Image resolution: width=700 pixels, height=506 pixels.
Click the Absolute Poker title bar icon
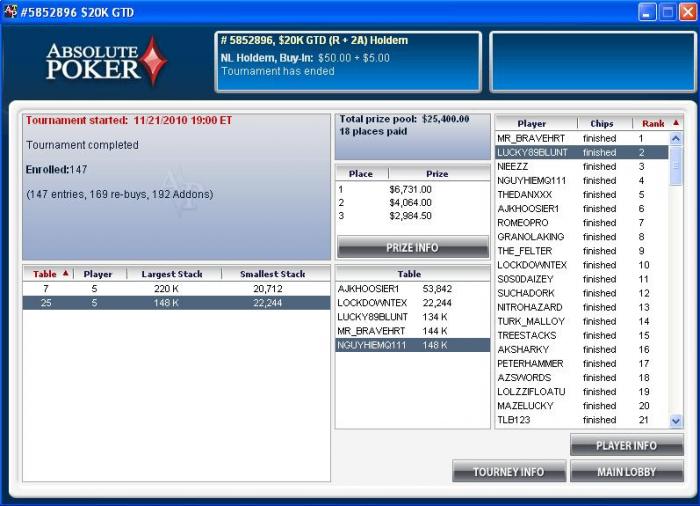point(10,12)
